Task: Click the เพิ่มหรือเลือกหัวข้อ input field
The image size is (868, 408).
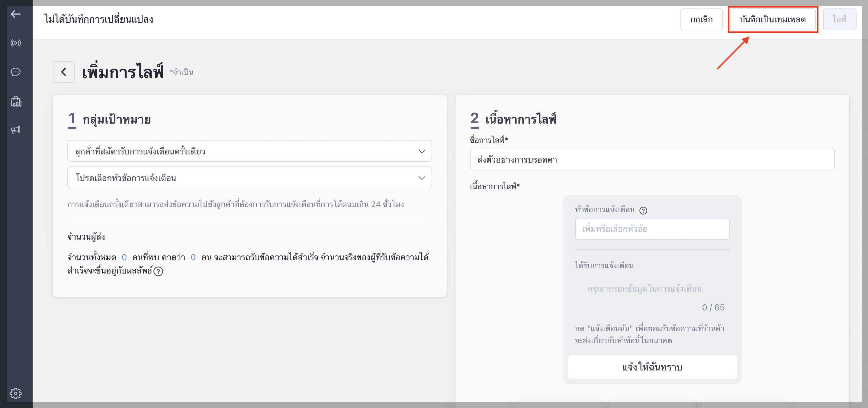Action: [x=652, y=228]
